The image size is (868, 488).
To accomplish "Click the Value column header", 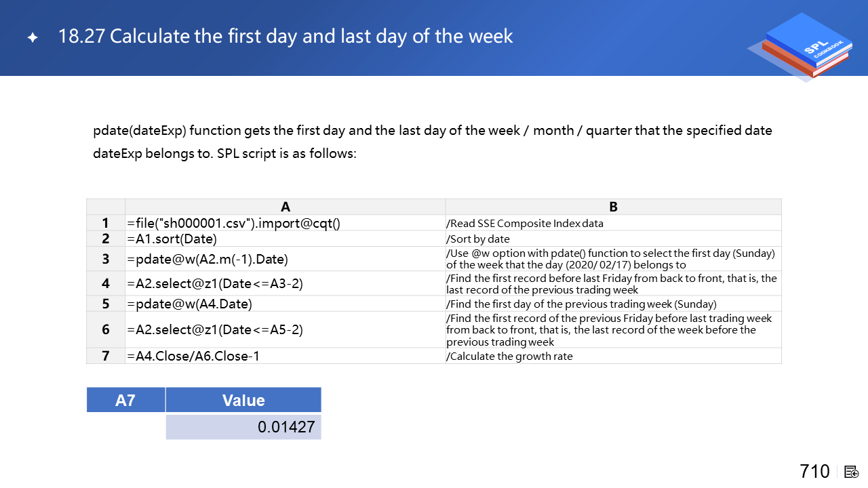I will tap(243, 400).
